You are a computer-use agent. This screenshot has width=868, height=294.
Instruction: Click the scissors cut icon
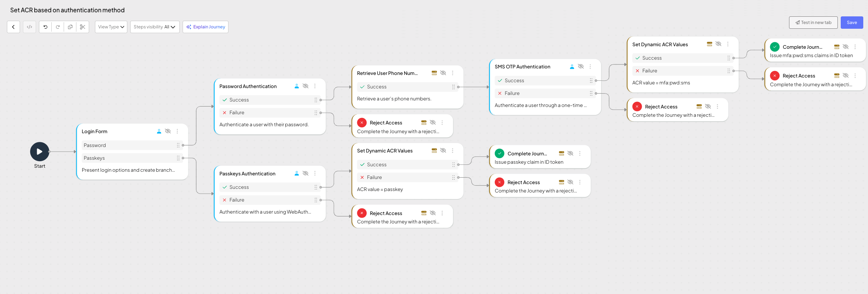point(83,27)
